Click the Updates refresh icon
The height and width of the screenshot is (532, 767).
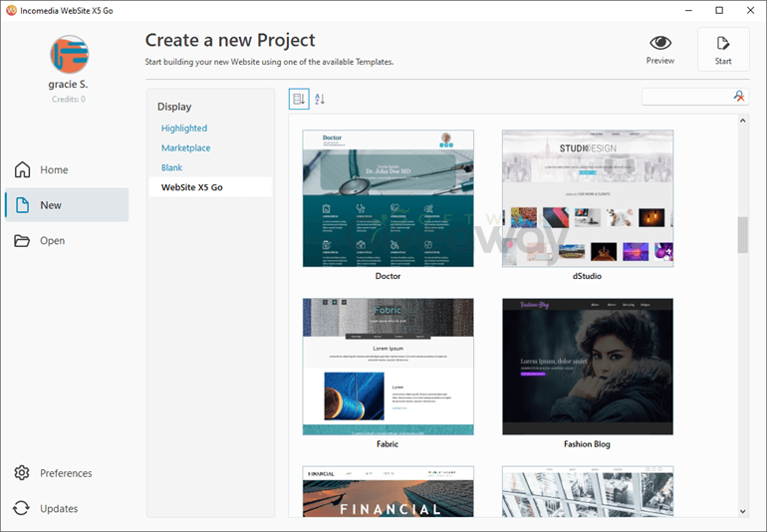point(21,508)
